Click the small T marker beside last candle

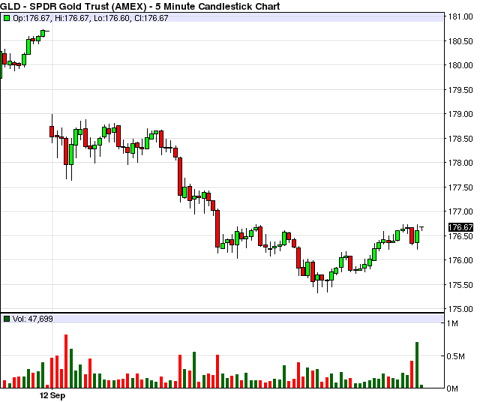[x=422, y=228]
